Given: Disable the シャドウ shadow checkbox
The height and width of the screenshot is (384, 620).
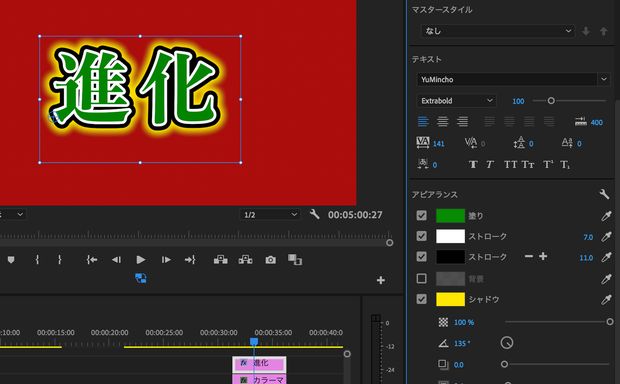Looking at the screenshot, I should [422, 299].
